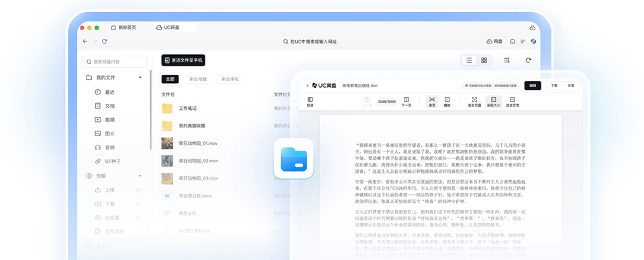Start 播放 presentation mode
Screen dimensions: 644x260
(447, 102)
